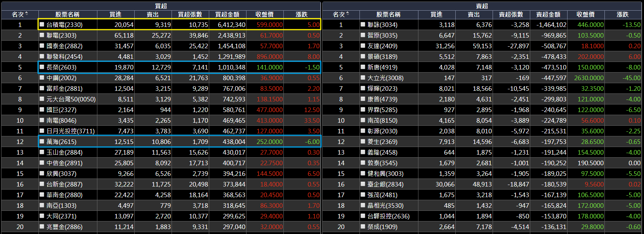This screenshot has width=644, height=234.
Task: Select the checkbox for 國泰金(2882)
Action: [42, 46]
